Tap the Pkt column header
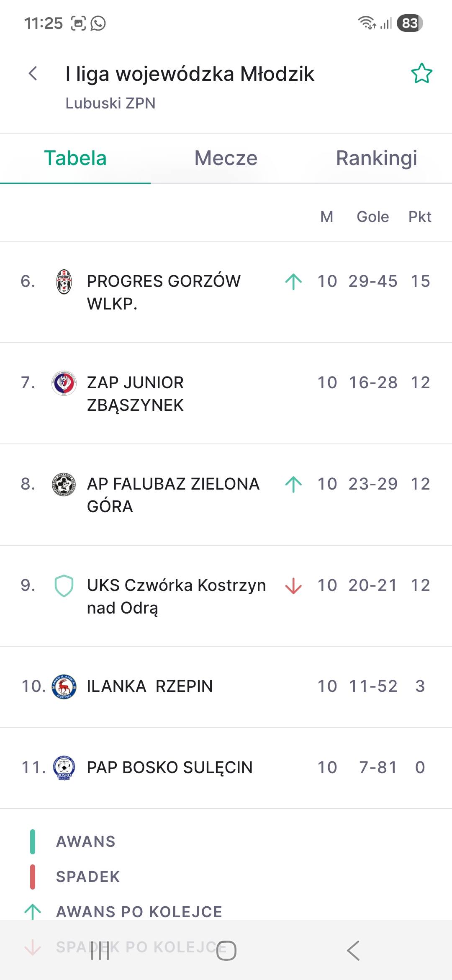452x980 pixels. 420,217
